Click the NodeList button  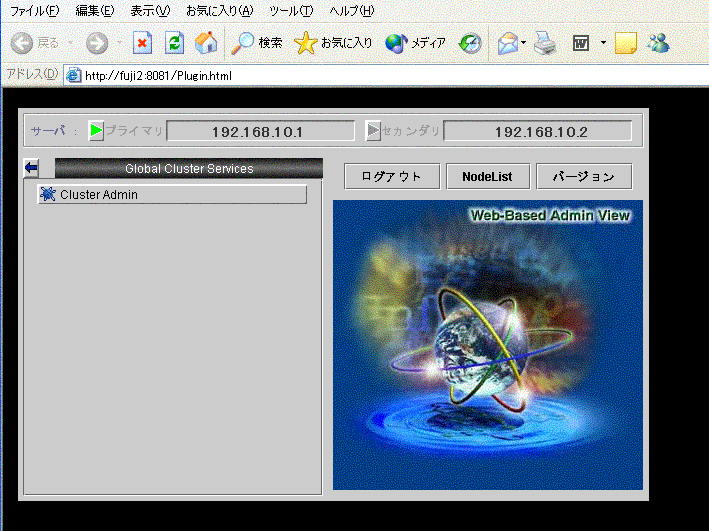[487, 176]
